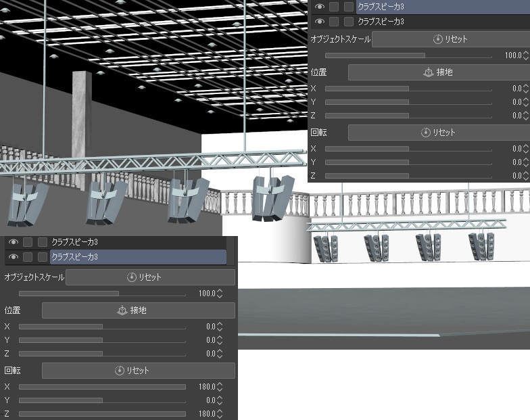Click object scale stepper arrows in lower panel

(x=220, y=294)
